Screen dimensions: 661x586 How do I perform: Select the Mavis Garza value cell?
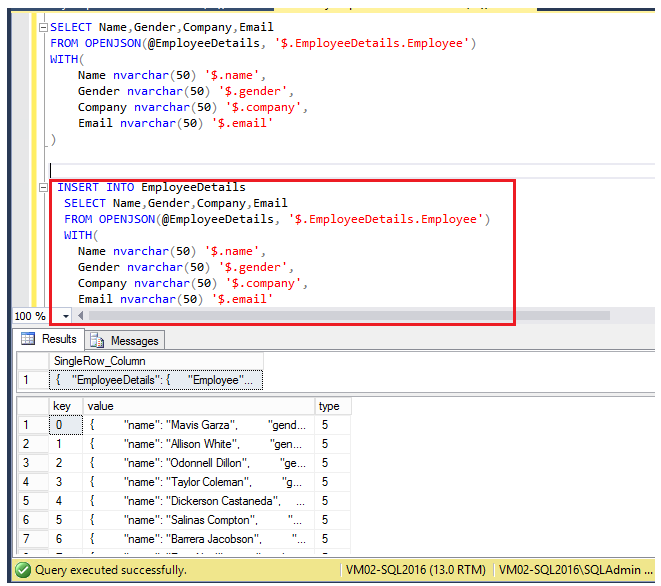point(199,425)
